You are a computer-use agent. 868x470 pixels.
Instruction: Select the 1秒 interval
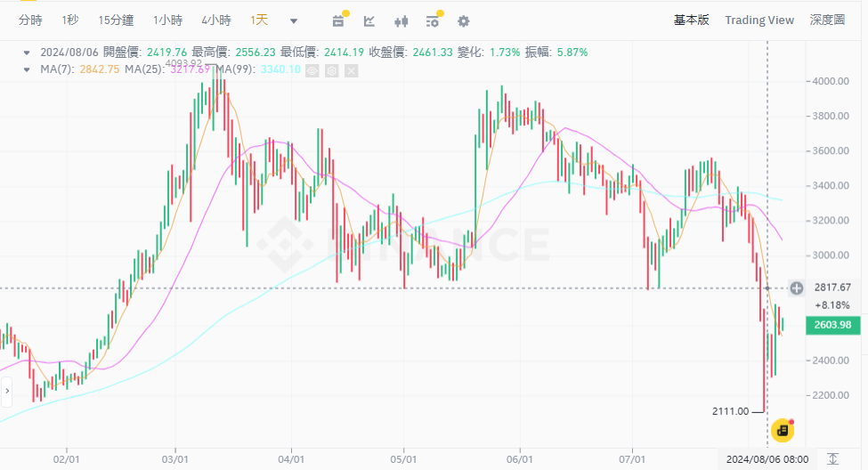(70, 20)
